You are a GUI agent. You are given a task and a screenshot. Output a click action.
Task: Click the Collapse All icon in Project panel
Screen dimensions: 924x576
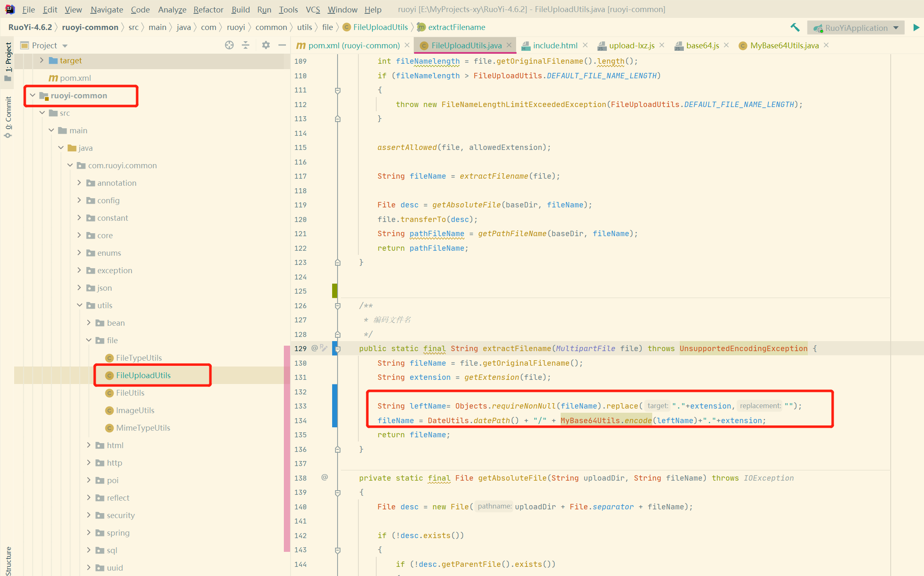click(246, 45)
